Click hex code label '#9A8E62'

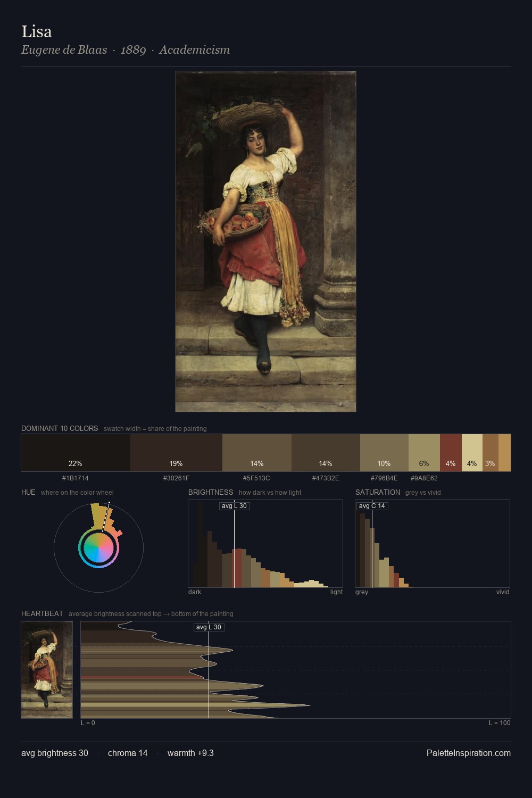click(424, 478)
